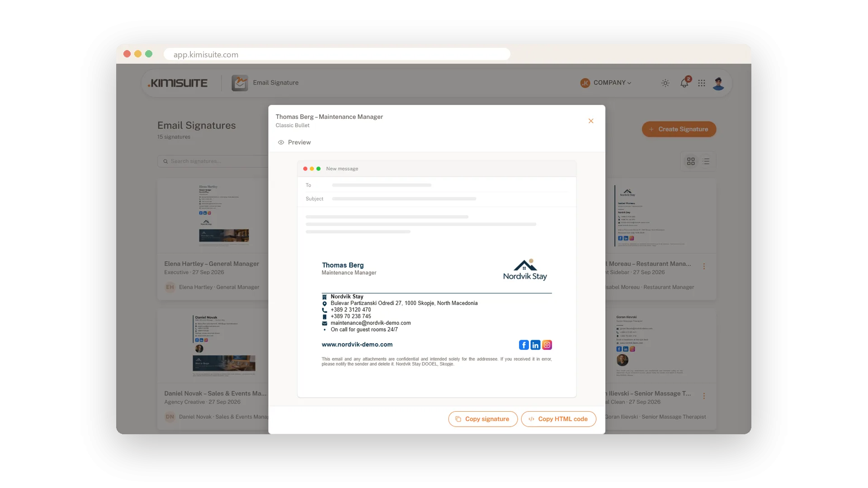Click the 15 signatures count text

[x=174, y=137]
